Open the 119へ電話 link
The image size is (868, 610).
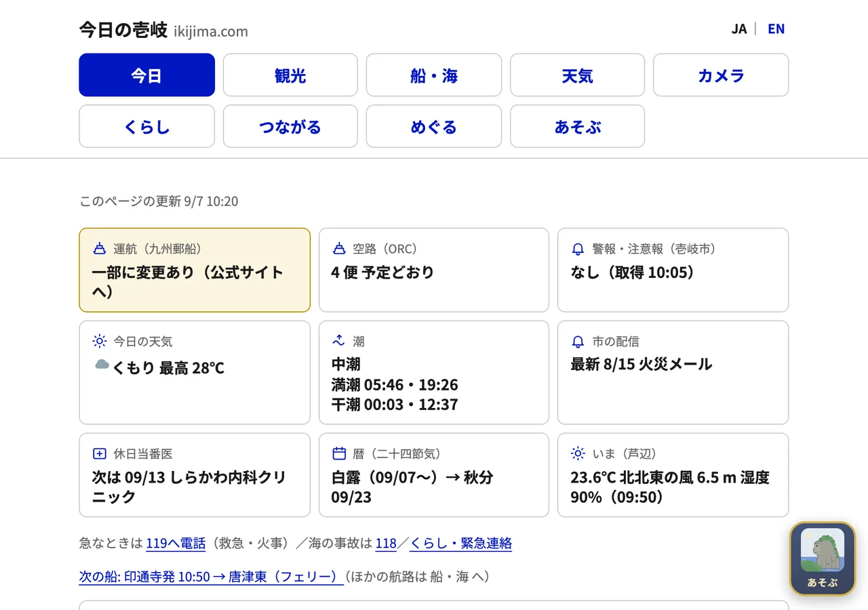pyautogui.click(x=176, y=543)
